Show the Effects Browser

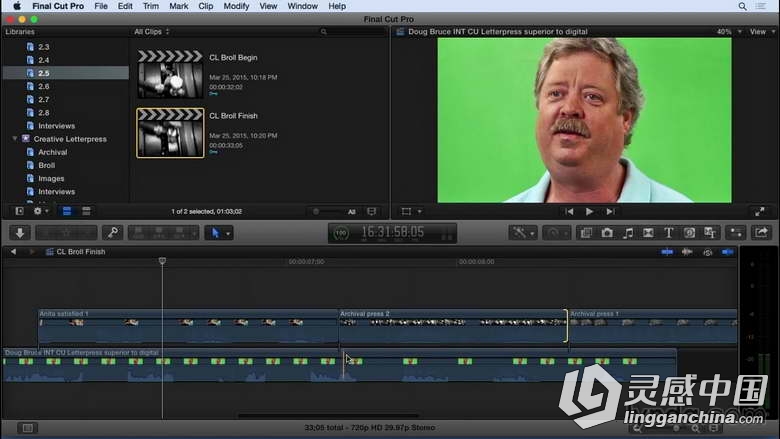[x=586, y=233]
